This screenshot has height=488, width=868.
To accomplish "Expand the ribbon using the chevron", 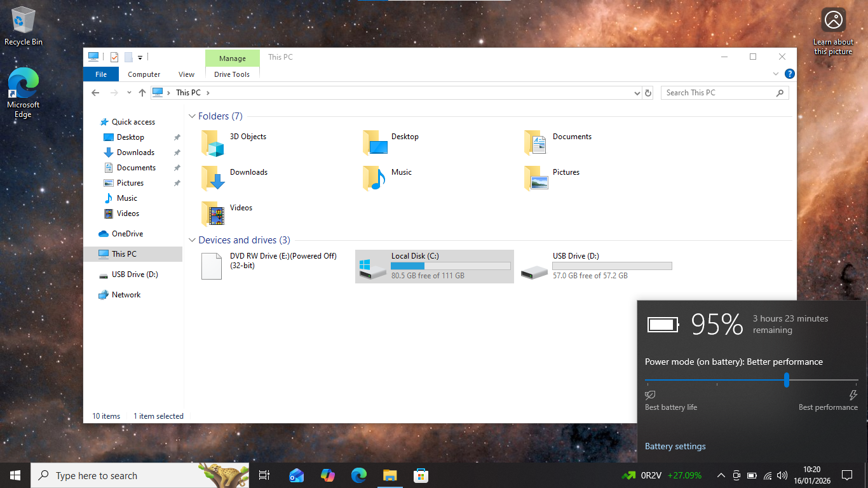I will [x=776, y=74].
